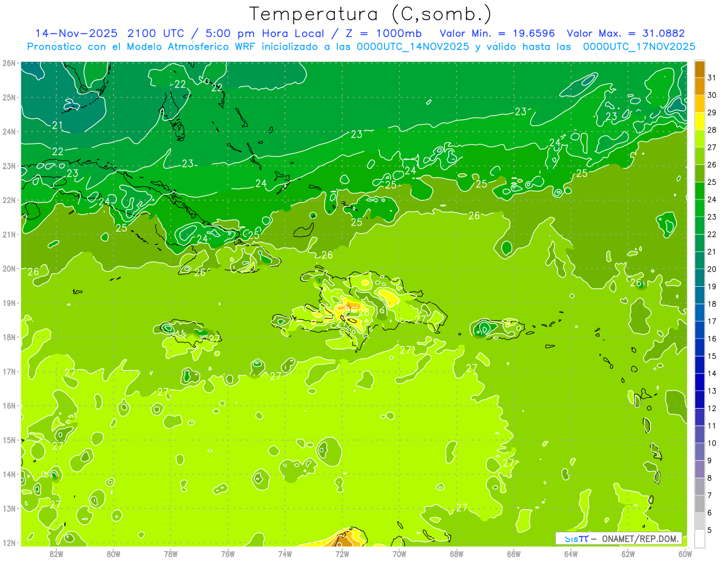This screenshot has width=728, height=562.
Task: Click the "2100 UTC" time text
Action: point(155,33)
